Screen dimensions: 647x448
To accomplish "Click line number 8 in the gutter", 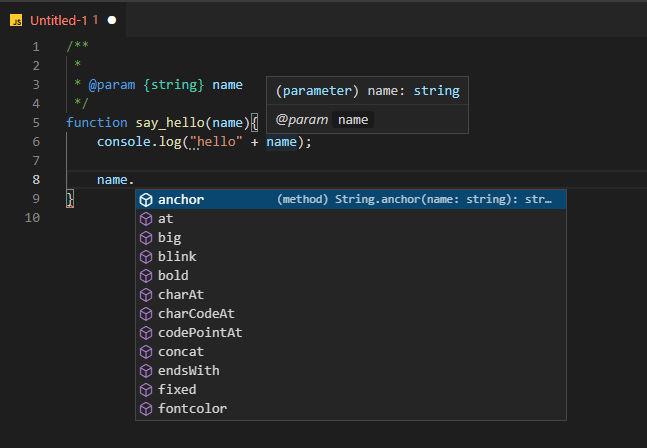I will point(36,179).
